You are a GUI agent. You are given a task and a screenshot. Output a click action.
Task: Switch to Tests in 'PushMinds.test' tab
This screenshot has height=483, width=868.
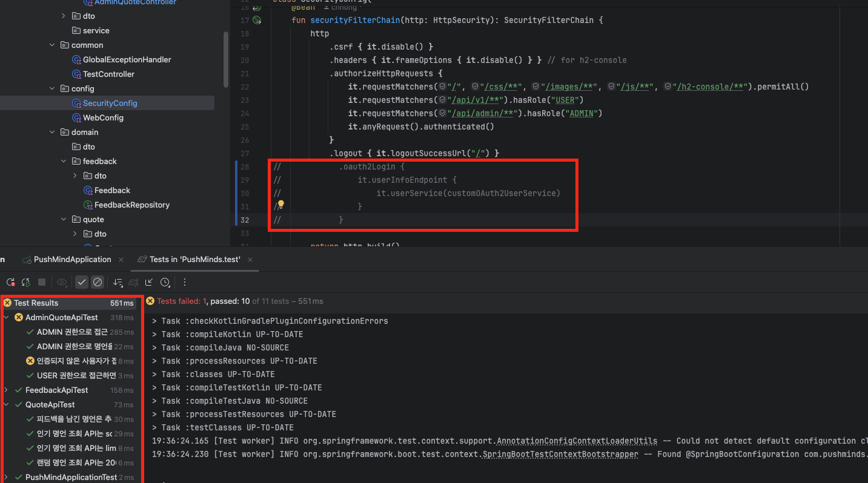tap(194, 259)
